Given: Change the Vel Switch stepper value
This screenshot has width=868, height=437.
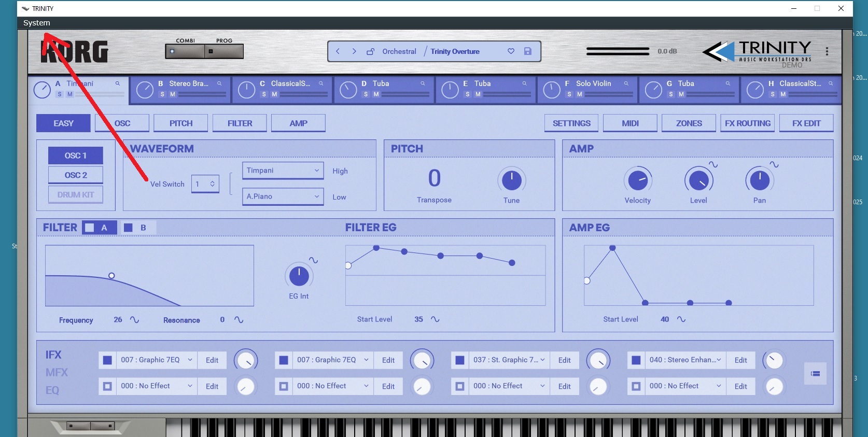Looking at the screenshot, I should 205,184.
